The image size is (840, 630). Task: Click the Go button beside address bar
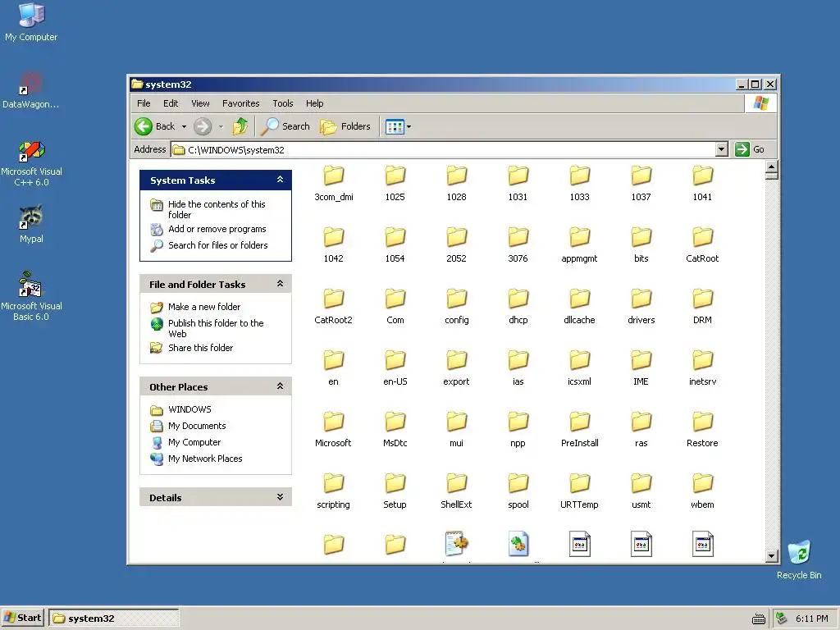click(750, 149)
